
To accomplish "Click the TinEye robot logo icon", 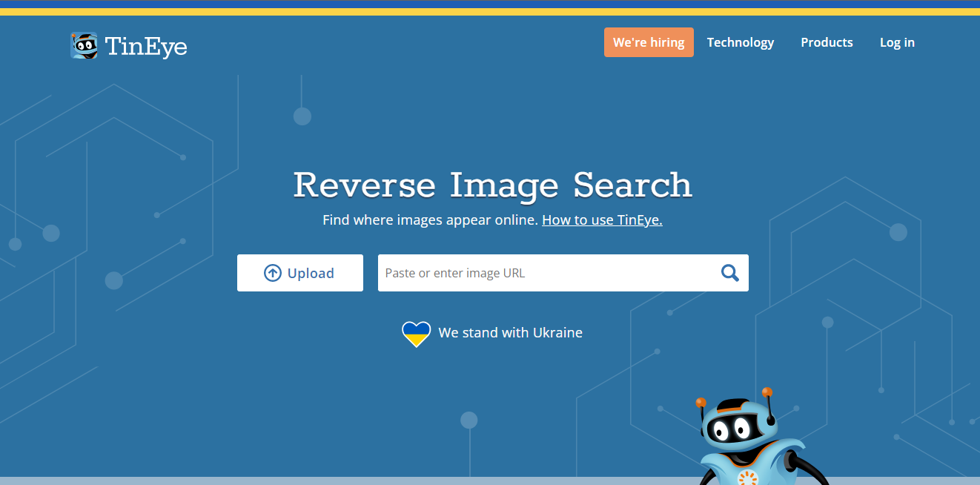I will [84, 46].
